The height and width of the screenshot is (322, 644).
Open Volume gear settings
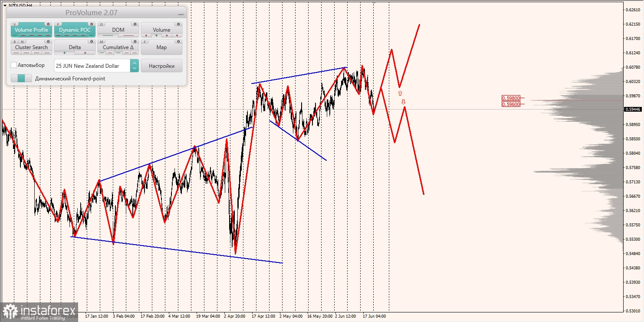178,24
